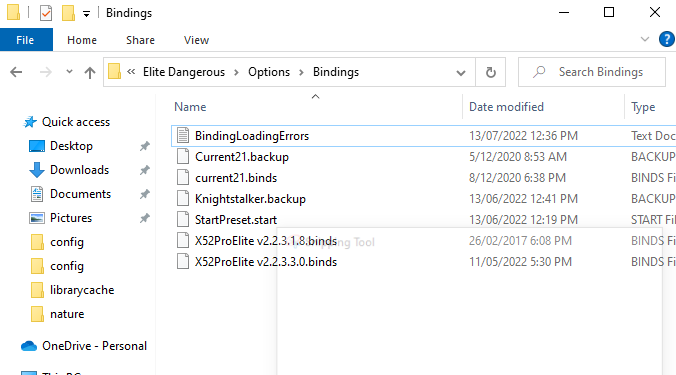Image resolution: width=676 pixels, height=375 pixels.
Task: Select X52ProElite v2.2.3.3.0.binds file
Action: 266,262
